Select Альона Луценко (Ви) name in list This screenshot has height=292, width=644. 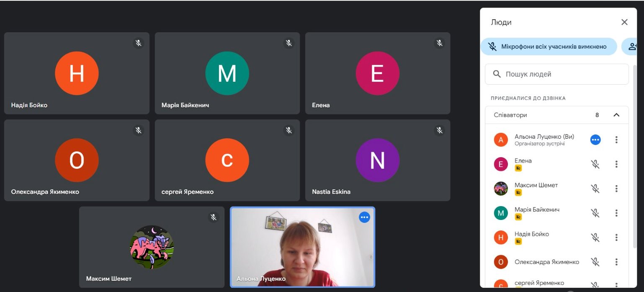(x=544, y=137)
